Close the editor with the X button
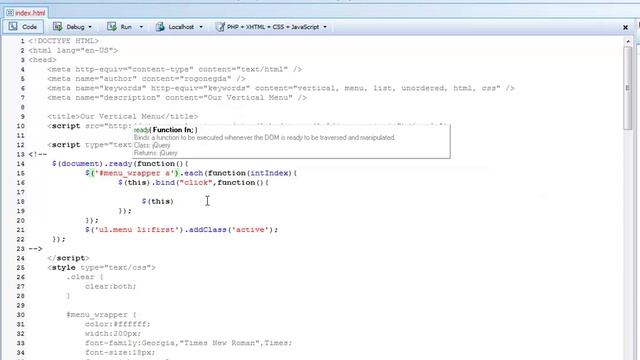640x360 pixels. [x=625, y=27]
